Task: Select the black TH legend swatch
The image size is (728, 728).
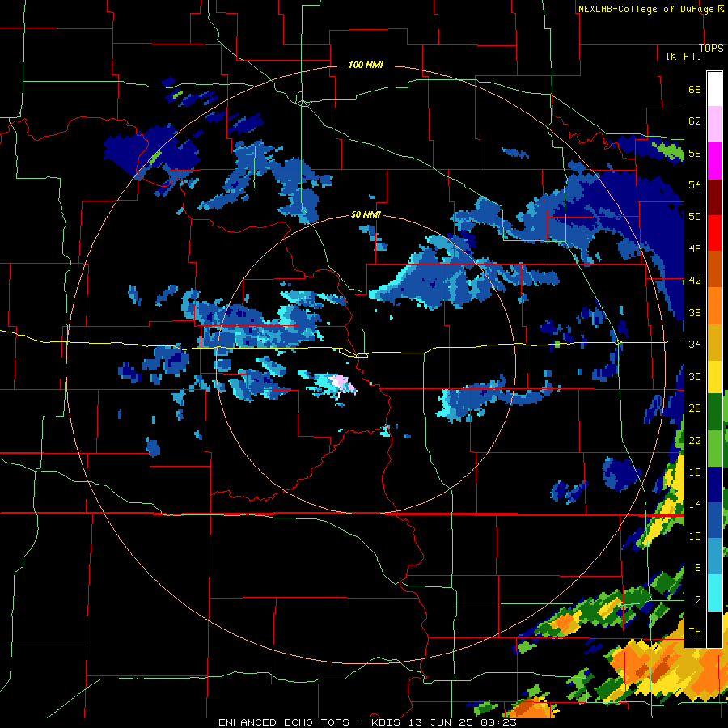Action: click(x=714, y=629)
